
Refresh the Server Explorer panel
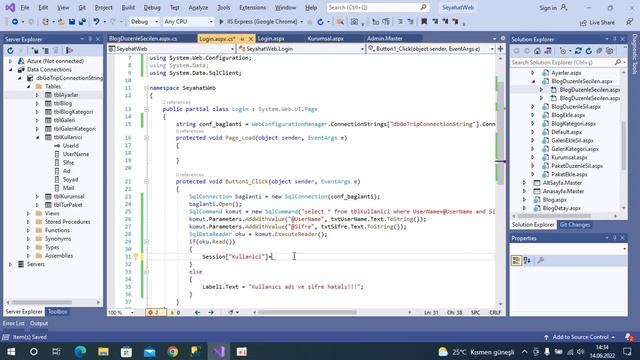click(10, 51)
